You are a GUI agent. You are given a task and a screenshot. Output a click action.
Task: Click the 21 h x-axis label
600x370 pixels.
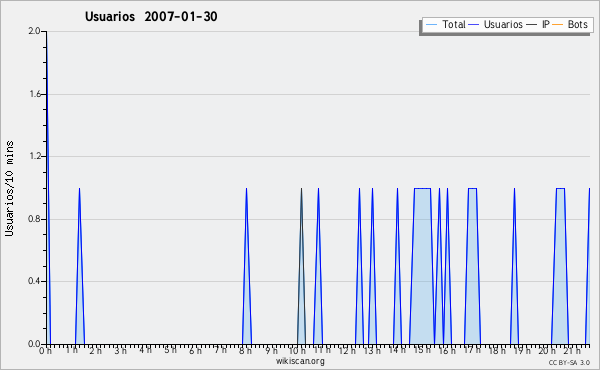[572, 350]
